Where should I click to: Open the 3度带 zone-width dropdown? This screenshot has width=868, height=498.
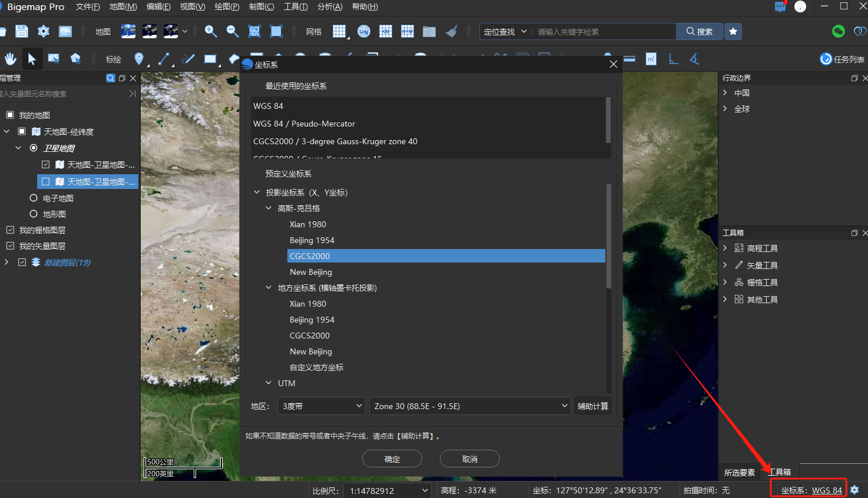point(322,406)
